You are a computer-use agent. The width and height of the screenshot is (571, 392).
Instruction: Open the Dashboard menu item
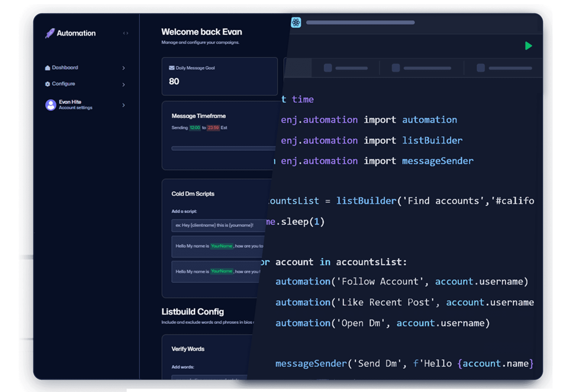(65, 68)
